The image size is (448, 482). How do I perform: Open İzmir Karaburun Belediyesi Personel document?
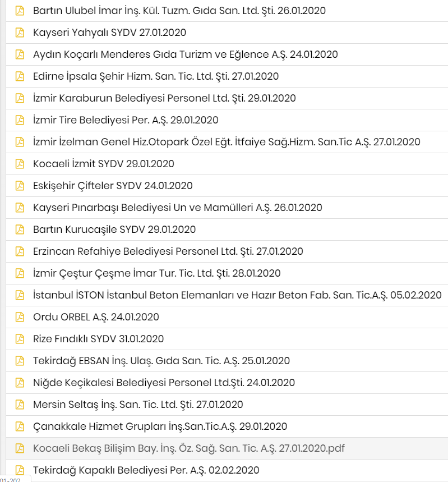tap(164, 98)
